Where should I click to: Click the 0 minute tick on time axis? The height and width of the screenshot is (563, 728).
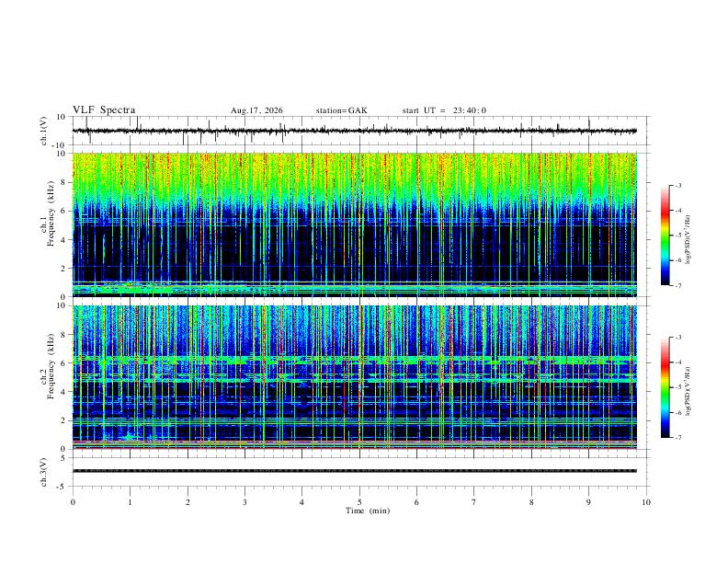click(73, 502)
